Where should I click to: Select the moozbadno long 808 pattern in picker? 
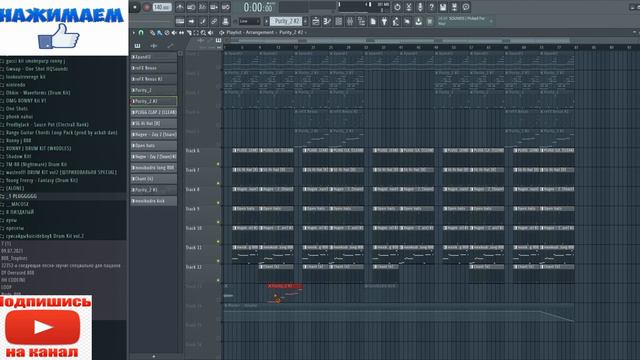[154, 168]
